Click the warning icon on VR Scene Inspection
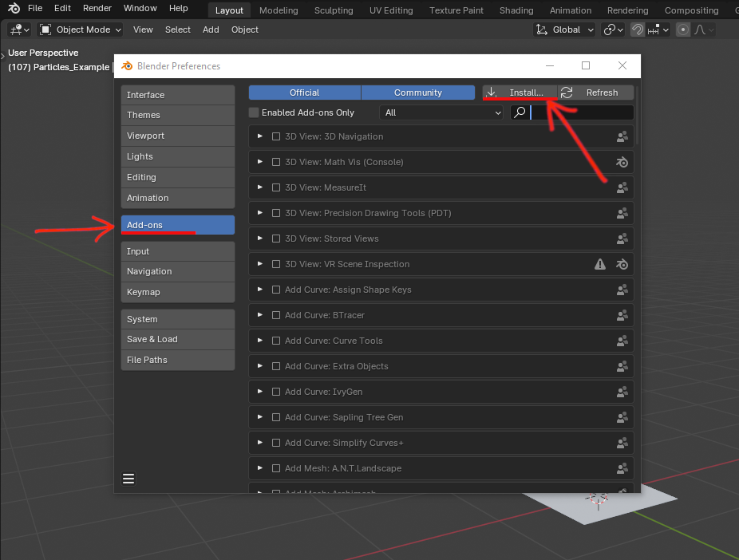 click(600, 264)
